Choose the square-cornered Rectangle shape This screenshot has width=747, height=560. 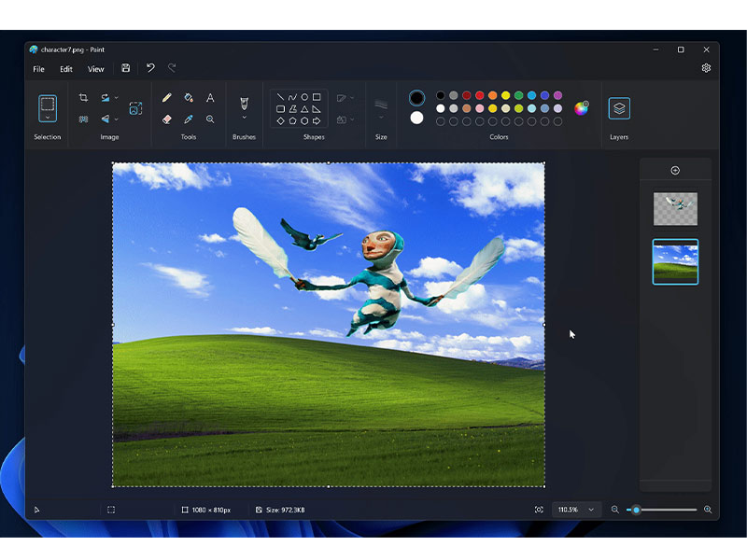pyautogui.click(x=317, y=97)
